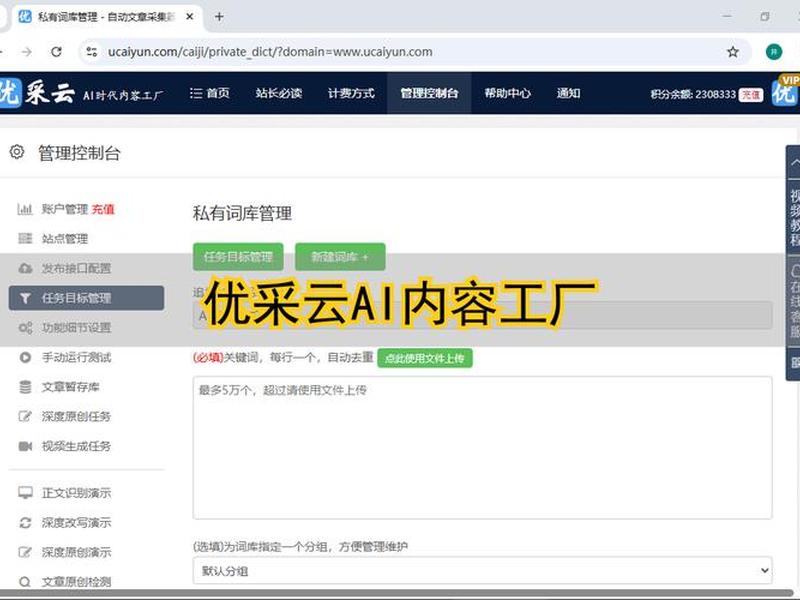This screenshot has width=800, height=600.
Task: Click the 发布接口配置 cloud icon
Action: coord(25,268)
